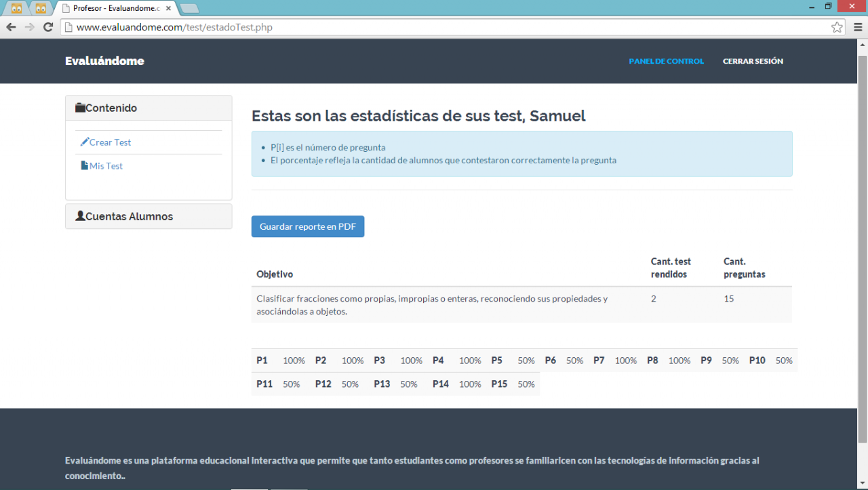Click the pencil icon beside Crear Test
Viewport: 868px width, 490px height.
pyautogui.click(x=84, y=142)
